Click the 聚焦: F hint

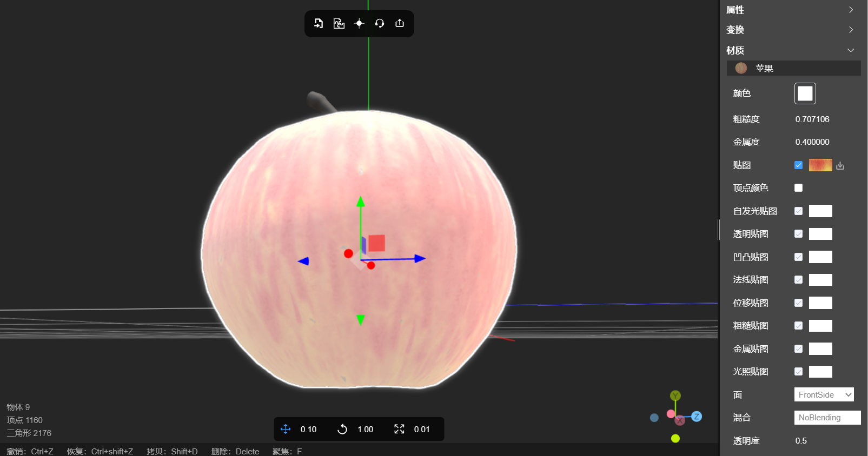287,451
